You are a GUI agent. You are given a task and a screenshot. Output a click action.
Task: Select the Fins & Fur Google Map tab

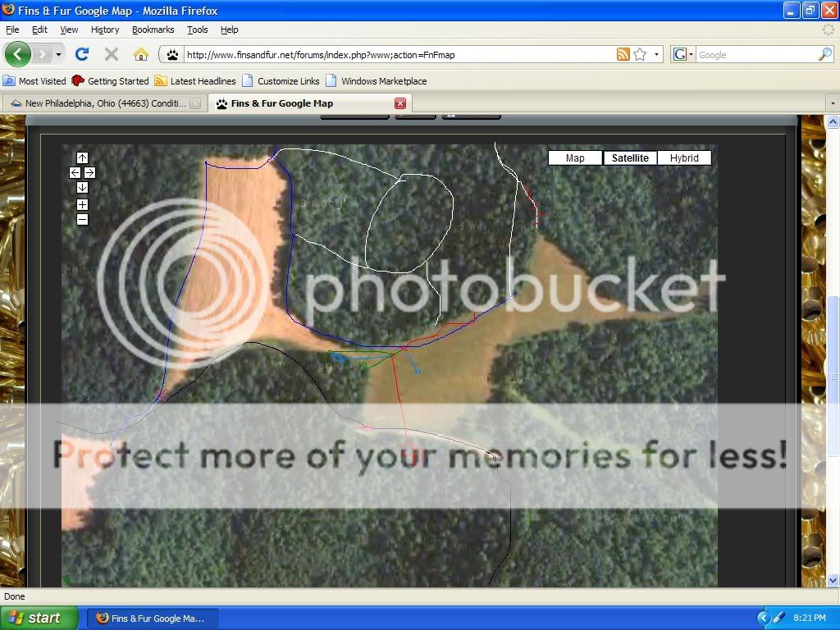(311, 103)
